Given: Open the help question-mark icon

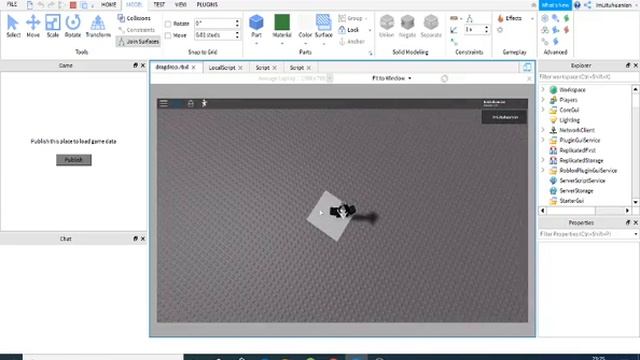Looking at the screenshot, I should click(577, 5).
